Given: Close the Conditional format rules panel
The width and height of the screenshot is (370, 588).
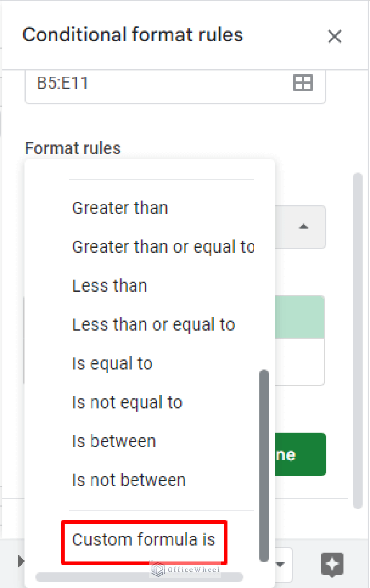Looking at the screenshot, I should [x=335, y=36].
